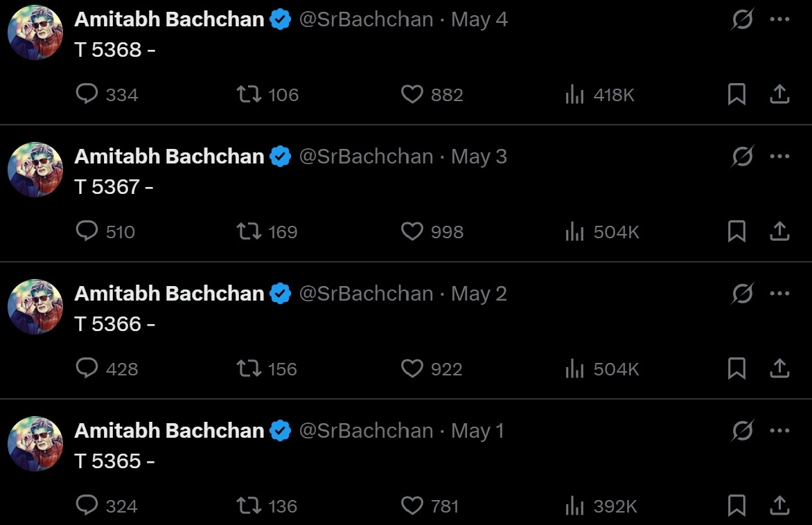Open the tweet text T 5365
Image resolution: width=812 pixels, height=525 pixels.
pos(114,461)
